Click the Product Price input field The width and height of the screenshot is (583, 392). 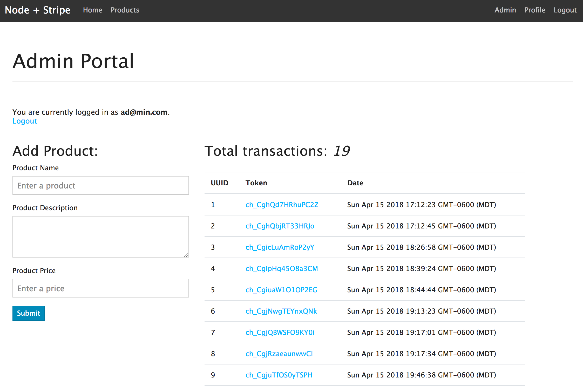click(101, 288)
